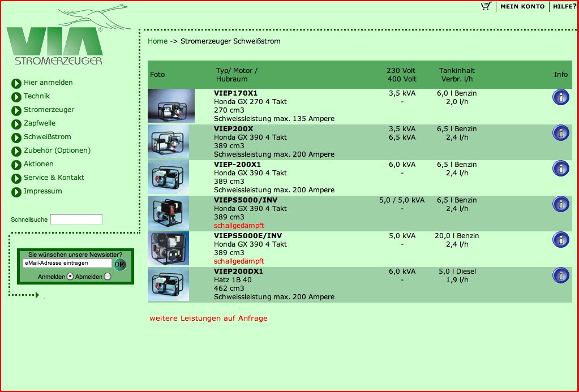The width and height of the screenshot is (579, 392).
Task: Click arrow bullet beside Stromerzeuger
Action: (x=16, y=111)
